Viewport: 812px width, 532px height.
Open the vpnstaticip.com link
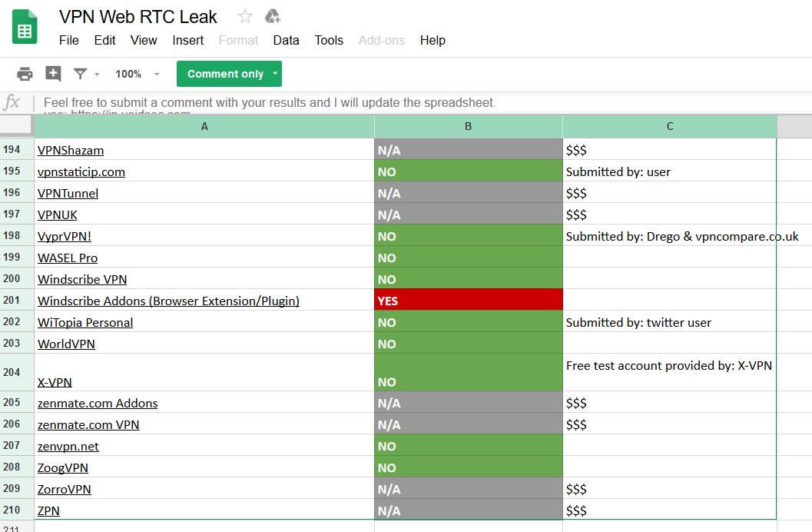click(81, 172)
